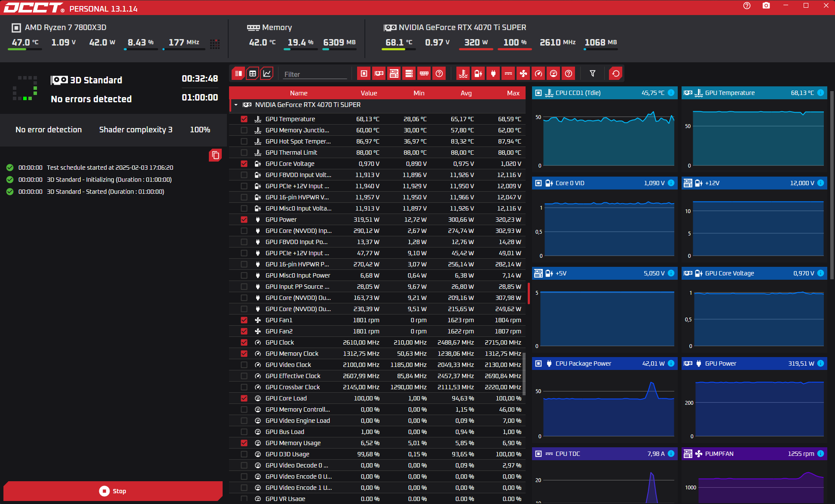The width and height of the screenshot is (835, 504).
Task: Click the CPU Package Power graph header
Action: coord(605,363)
